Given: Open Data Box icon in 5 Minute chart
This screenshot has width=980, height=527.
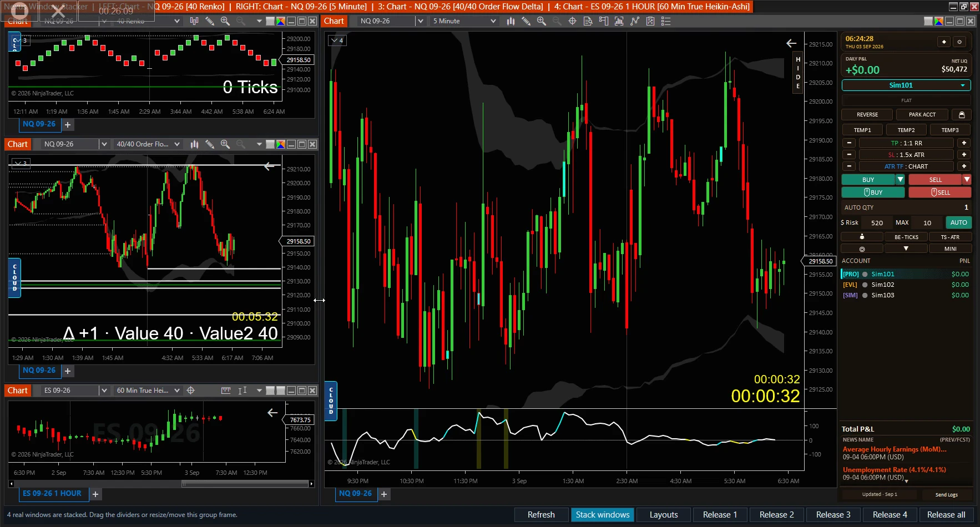Looking at the screenshot, I should (x=588, y=21).
